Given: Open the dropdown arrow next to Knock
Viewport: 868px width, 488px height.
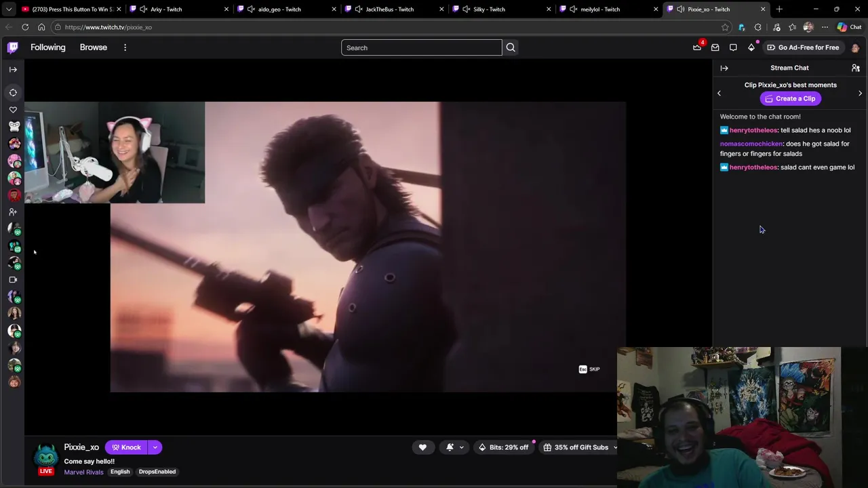Looking at the screenshot, I should (155, 447).
